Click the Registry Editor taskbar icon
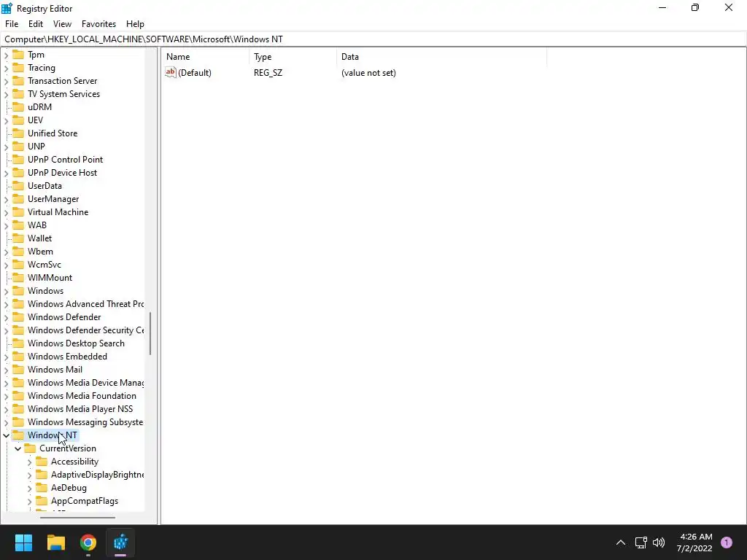 (120, 542)
